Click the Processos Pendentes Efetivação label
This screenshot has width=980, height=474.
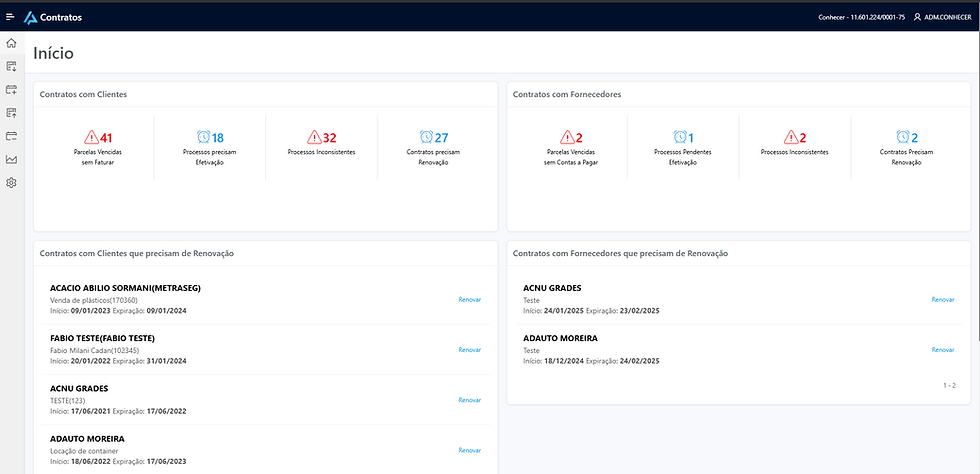[x=682, y=157]
